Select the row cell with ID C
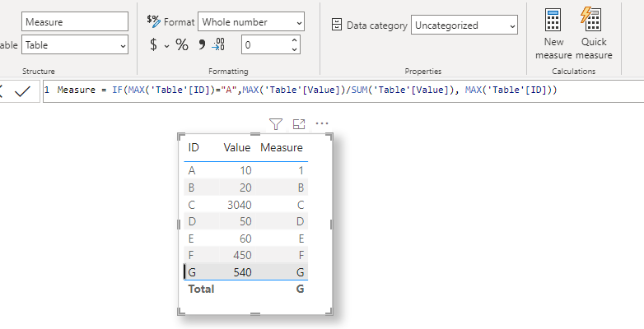This screenshot has height=329, width=644. tap(192, 205)
